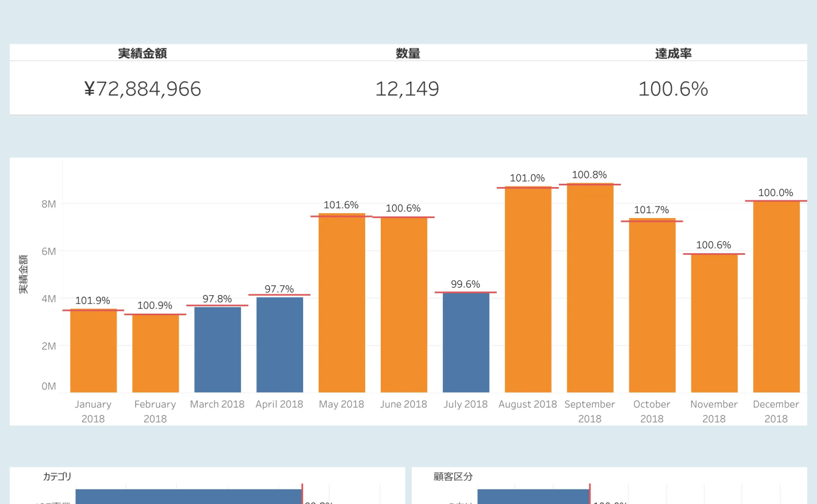This screenshot has height=504, width=817.
Task: Click the January 2018 orange bar
Action: coord(93,351)
